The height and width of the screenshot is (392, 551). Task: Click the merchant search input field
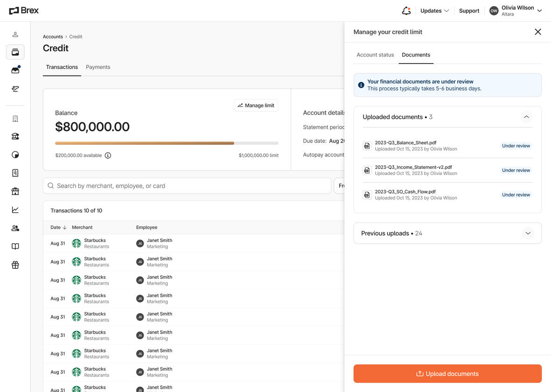tap(187, 186)
